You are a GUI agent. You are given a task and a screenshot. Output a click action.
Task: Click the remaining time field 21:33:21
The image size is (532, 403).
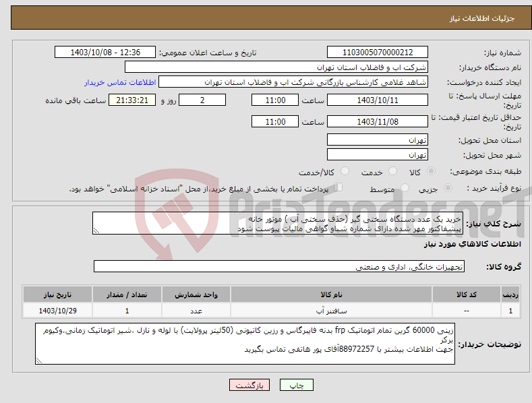point(132,100)
